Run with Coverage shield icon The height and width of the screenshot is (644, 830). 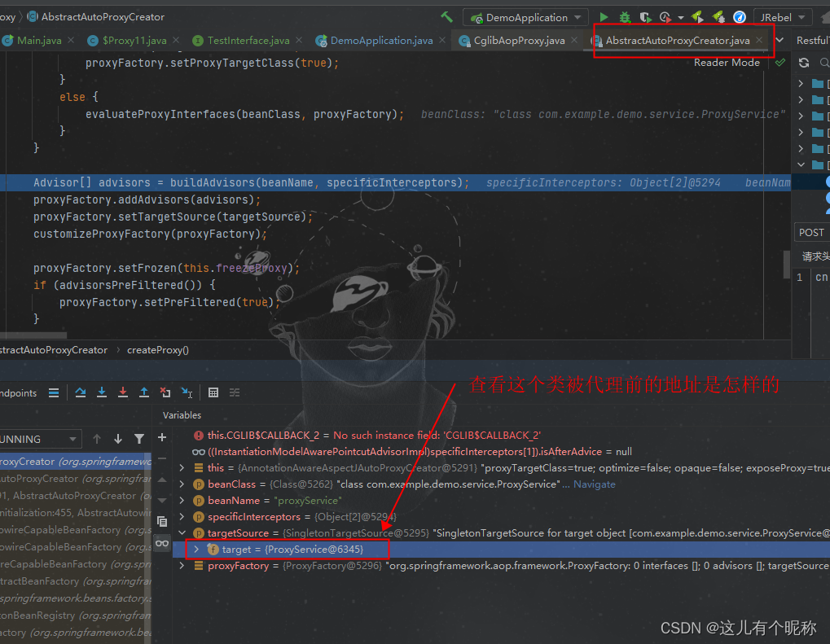645,17
